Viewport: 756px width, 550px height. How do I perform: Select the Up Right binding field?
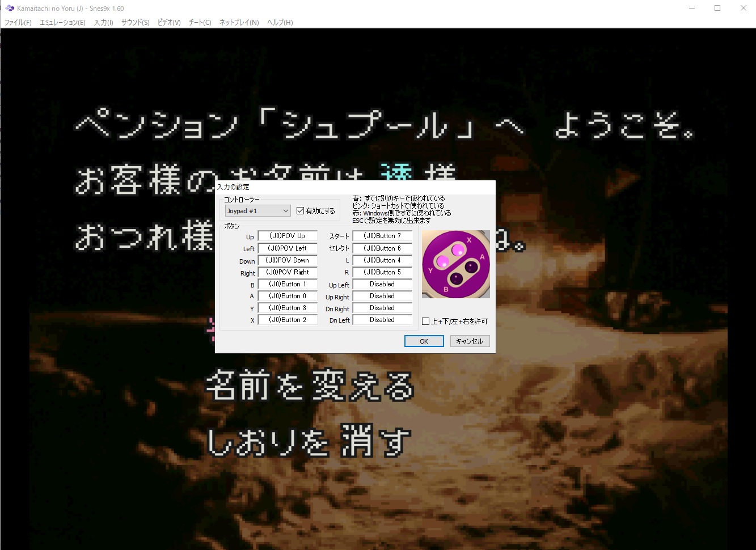pyautogui.click(x=382, y=296)
